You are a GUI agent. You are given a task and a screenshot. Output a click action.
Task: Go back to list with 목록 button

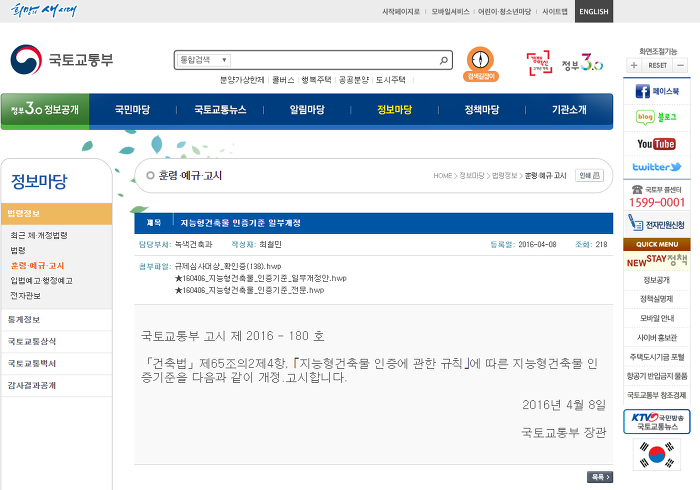click(600, 477)
